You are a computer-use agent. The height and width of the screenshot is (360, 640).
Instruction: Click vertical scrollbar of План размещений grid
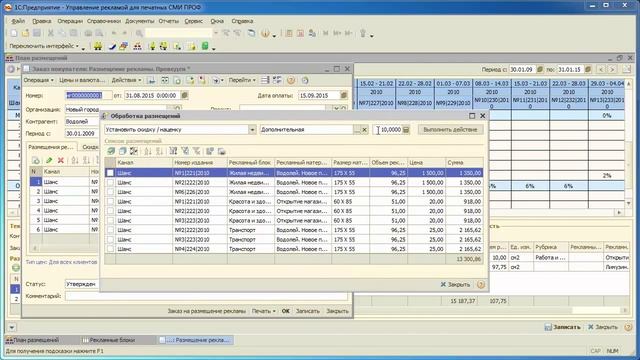pyautogui.click(x=629, y=143)
